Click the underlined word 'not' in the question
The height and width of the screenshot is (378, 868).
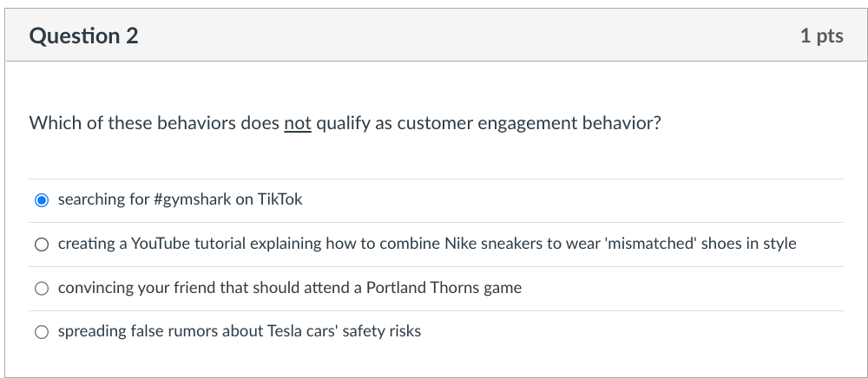pos(298,123)
